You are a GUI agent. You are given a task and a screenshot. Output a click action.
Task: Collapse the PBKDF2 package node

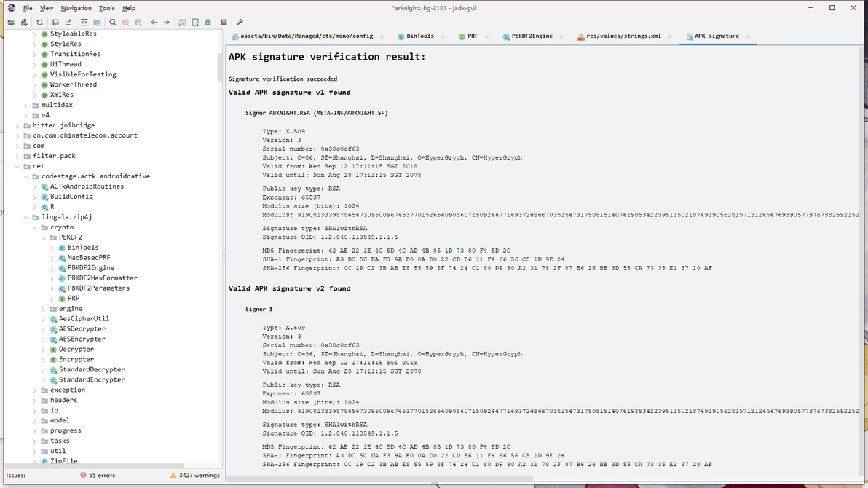44,237
